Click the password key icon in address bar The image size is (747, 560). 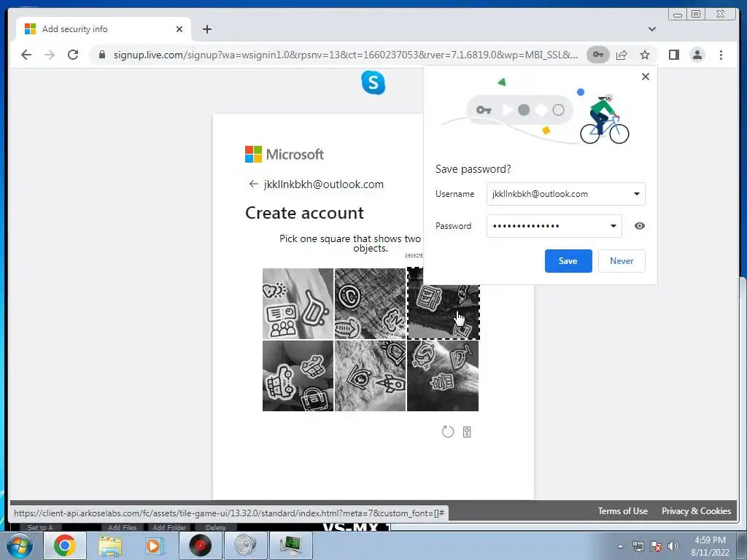coord(598,55)
